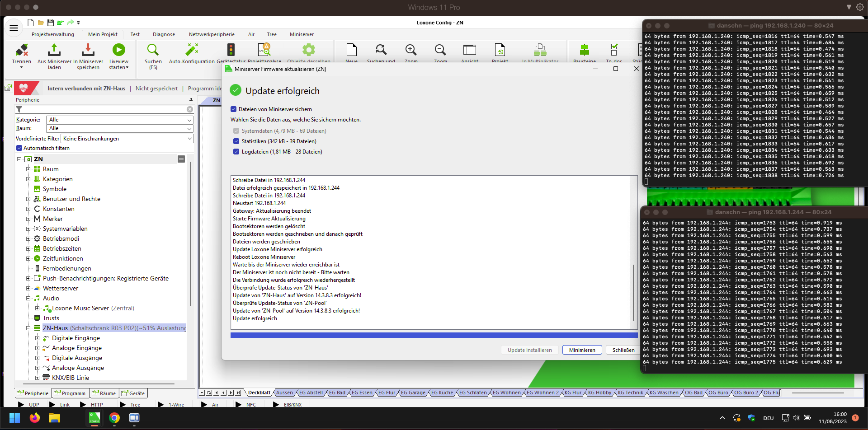Open Suchen (F5) magnifier tool

point(153,50)
